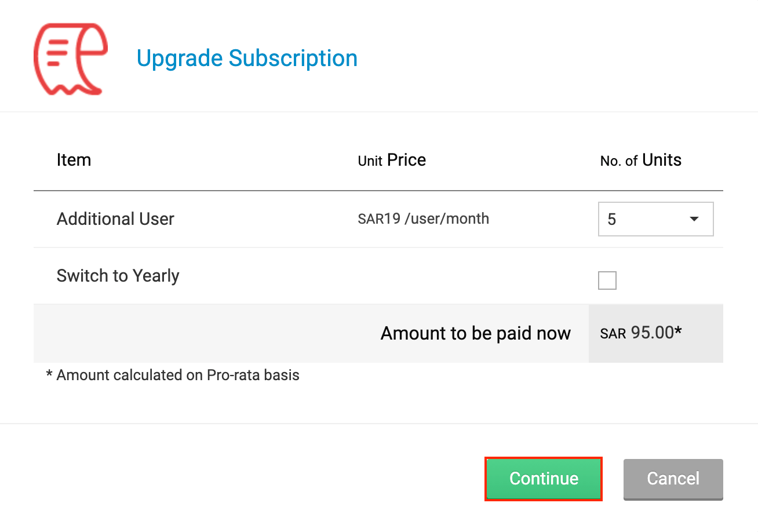The image size is (758, 532).
Task: Click the Continue button
Action: [x=543, y=479]
